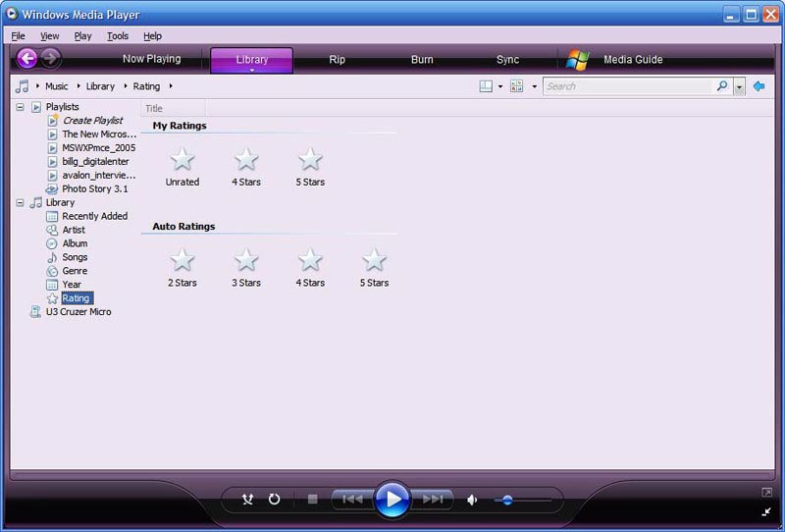The height and width of the screenshot is (532, 785).
Task: Open 2 Stars under Auto Ratings
Action: click(x=183, y=269)
